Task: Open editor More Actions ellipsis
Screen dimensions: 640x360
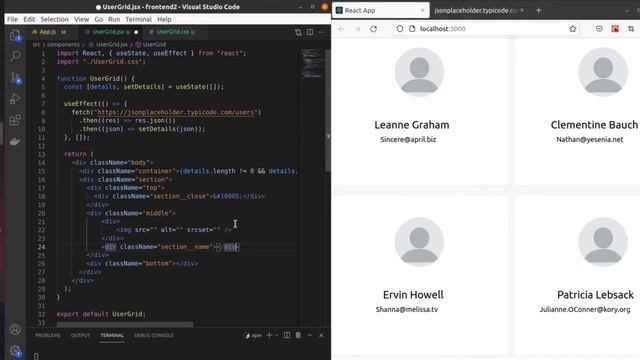Action: 322,32
